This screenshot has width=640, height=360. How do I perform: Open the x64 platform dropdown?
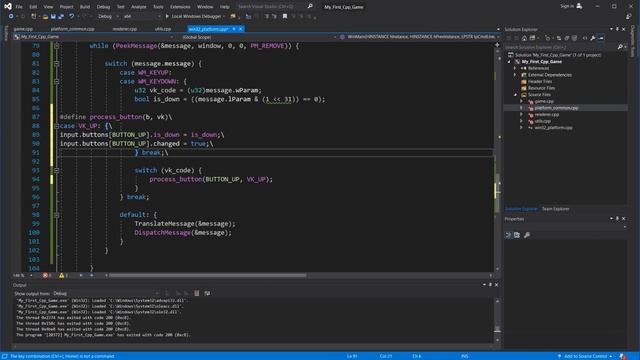[x=142, y=16]
